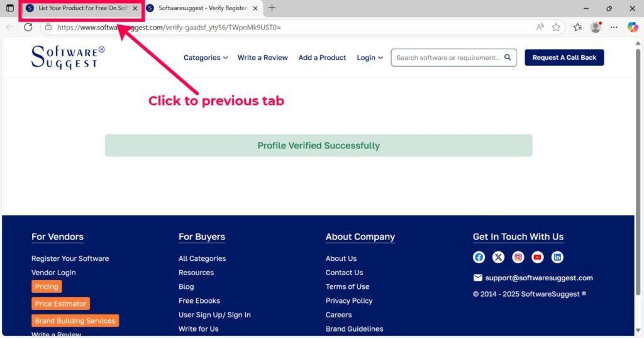644x338 pixels.
Task: Open the X (Twitter) social icon
Action: pos(498,257)
